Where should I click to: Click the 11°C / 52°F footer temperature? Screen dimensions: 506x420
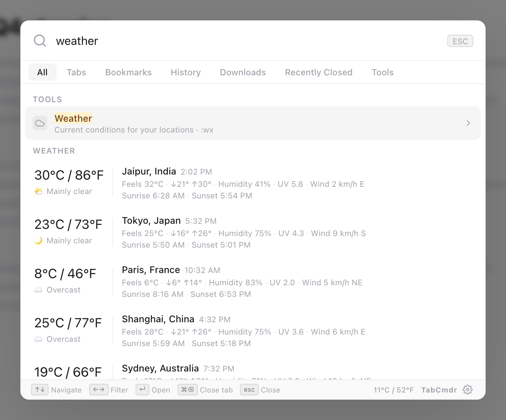394,390
